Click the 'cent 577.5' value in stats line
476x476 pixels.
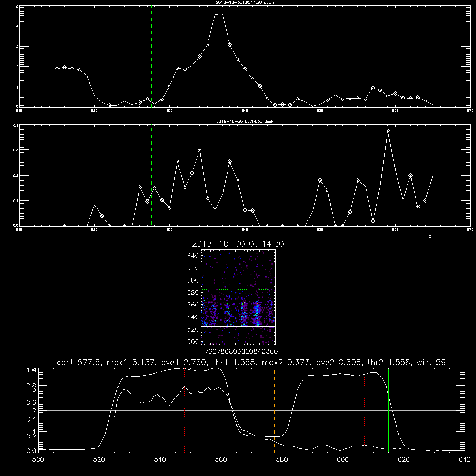79,362
